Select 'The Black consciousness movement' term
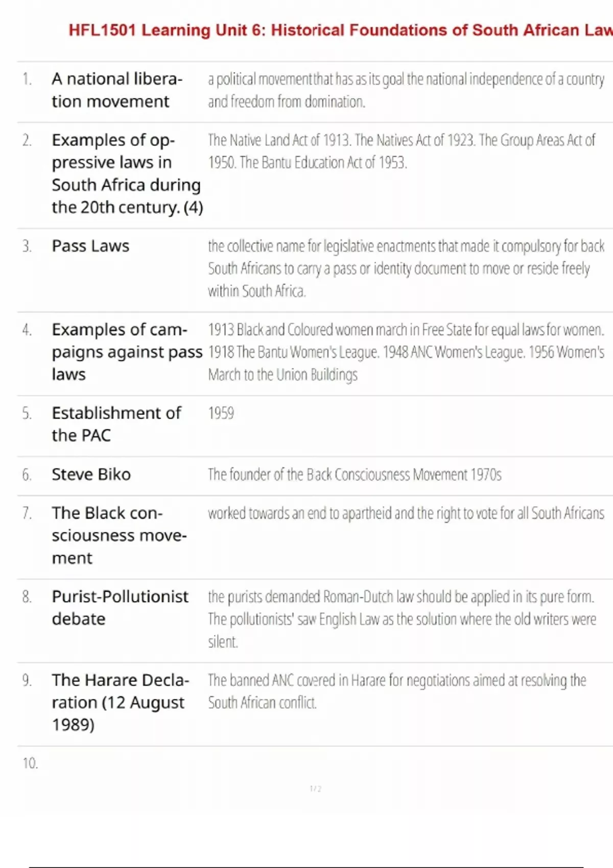613x868 pixels. (x=119, y=535)
